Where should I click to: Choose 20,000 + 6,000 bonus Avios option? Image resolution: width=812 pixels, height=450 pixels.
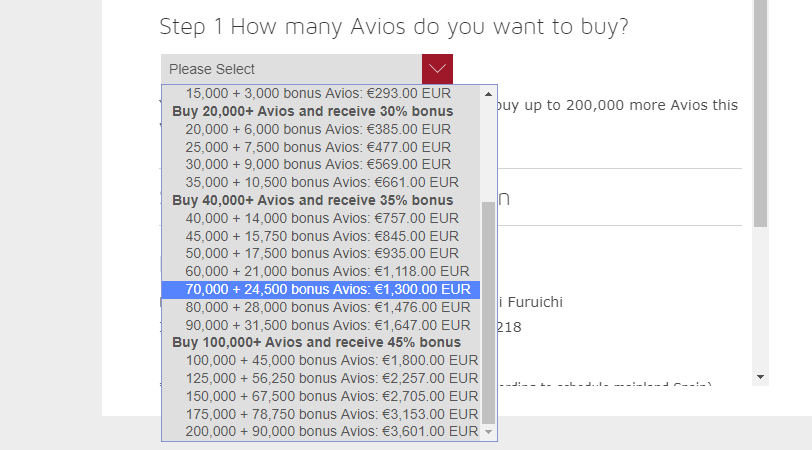(318, 129)
